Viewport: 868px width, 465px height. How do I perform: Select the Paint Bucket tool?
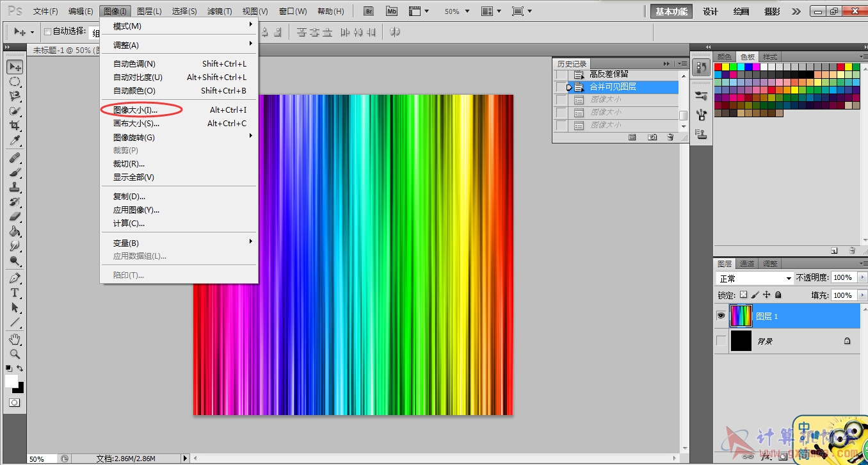click(x=15, y=232)
